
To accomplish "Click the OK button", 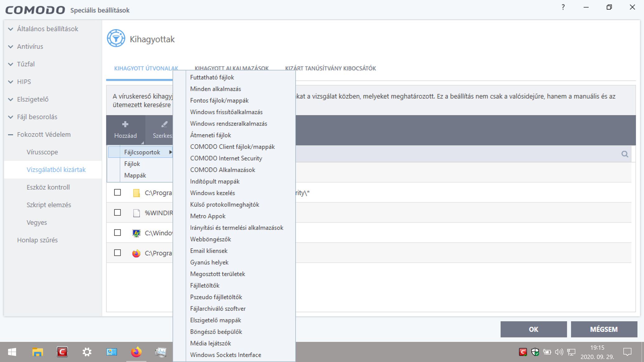I will point(534,329).
